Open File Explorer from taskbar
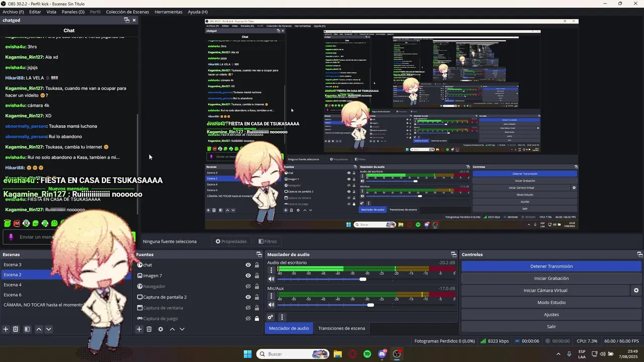 (337, 354)
